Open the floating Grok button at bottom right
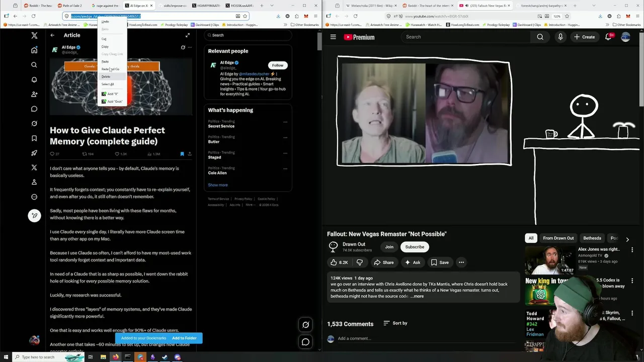 click(x=305, y=325)
